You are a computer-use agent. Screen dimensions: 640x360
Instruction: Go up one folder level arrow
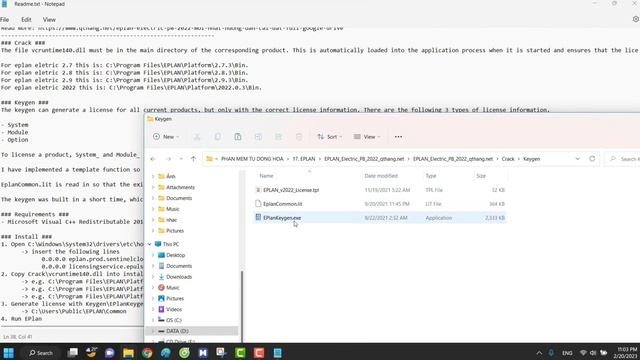point(193,159)
